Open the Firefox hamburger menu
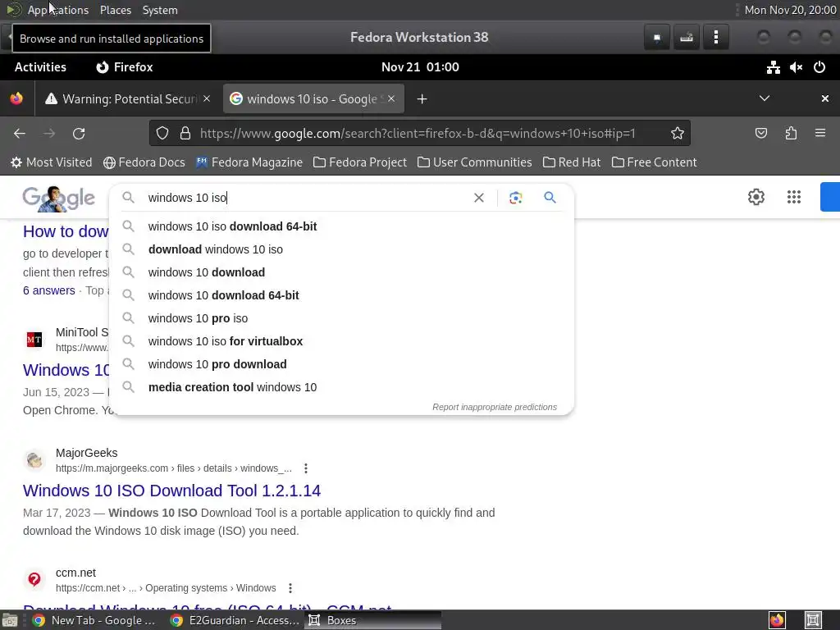Image resolution: width=840 pixels, height=630 pixels. point(820,134)
